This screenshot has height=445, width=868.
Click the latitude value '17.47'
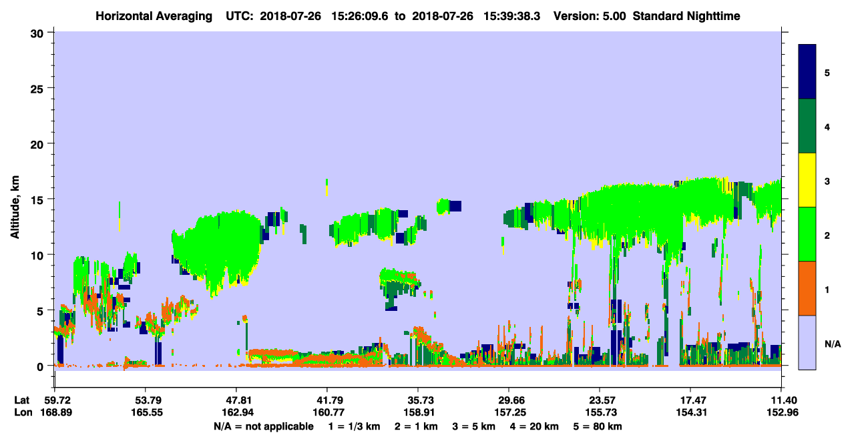(x=690, y=400)
